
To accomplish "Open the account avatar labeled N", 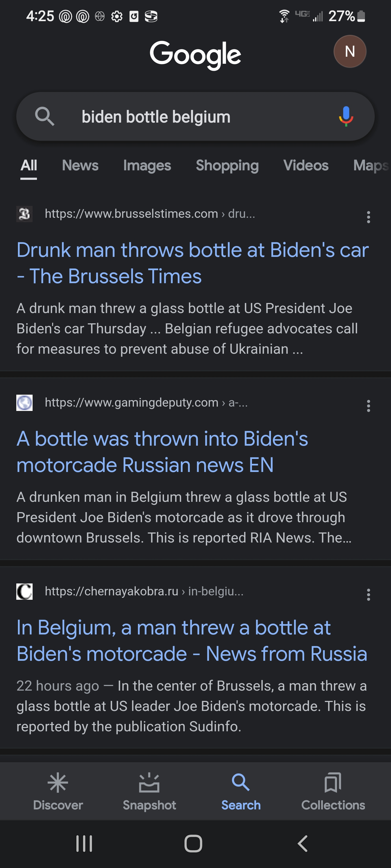I will tap(349, 52).
